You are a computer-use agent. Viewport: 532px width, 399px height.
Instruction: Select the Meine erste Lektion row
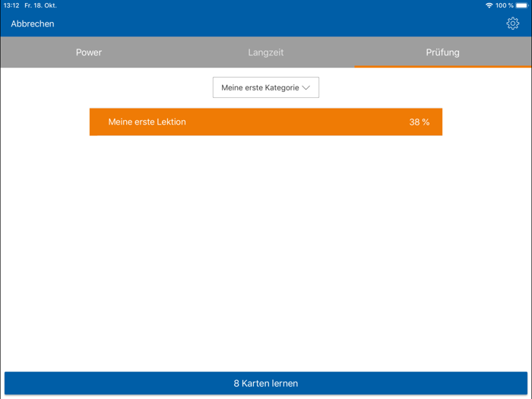click(x=266, y=122)
